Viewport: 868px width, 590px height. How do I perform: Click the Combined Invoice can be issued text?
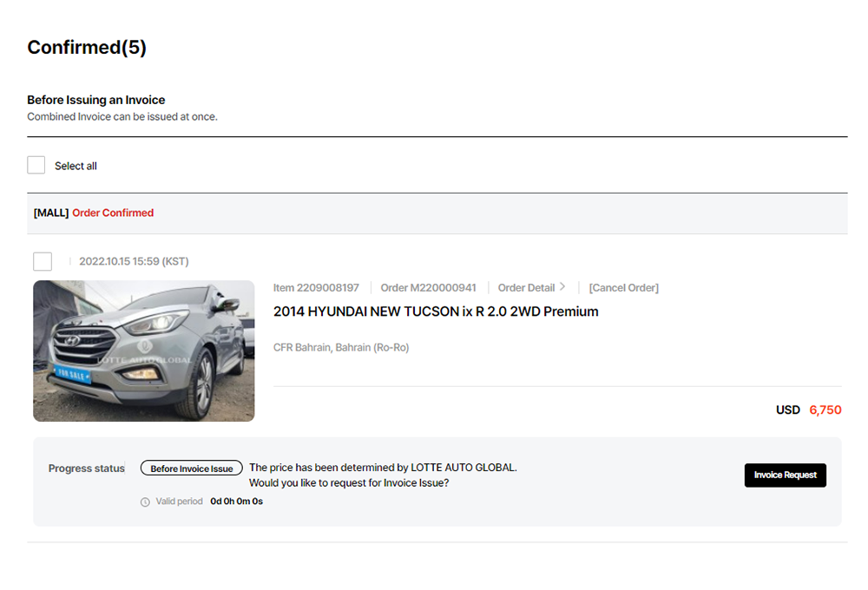122,117
